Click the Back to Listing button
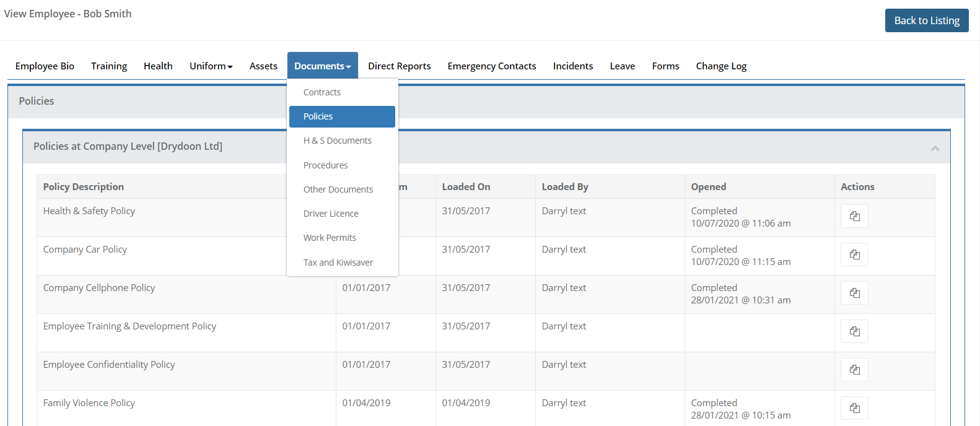The image size is (980, 426). coord(927,20)
